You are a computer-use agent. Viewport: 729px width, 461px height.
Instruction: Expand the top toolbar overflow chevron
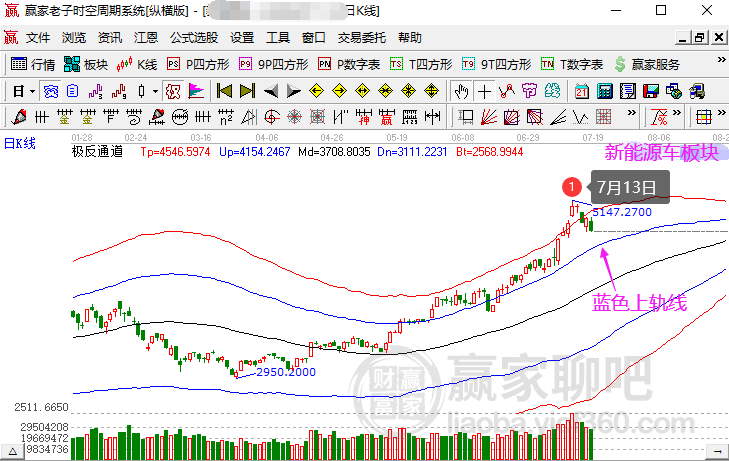click(722, 59)
